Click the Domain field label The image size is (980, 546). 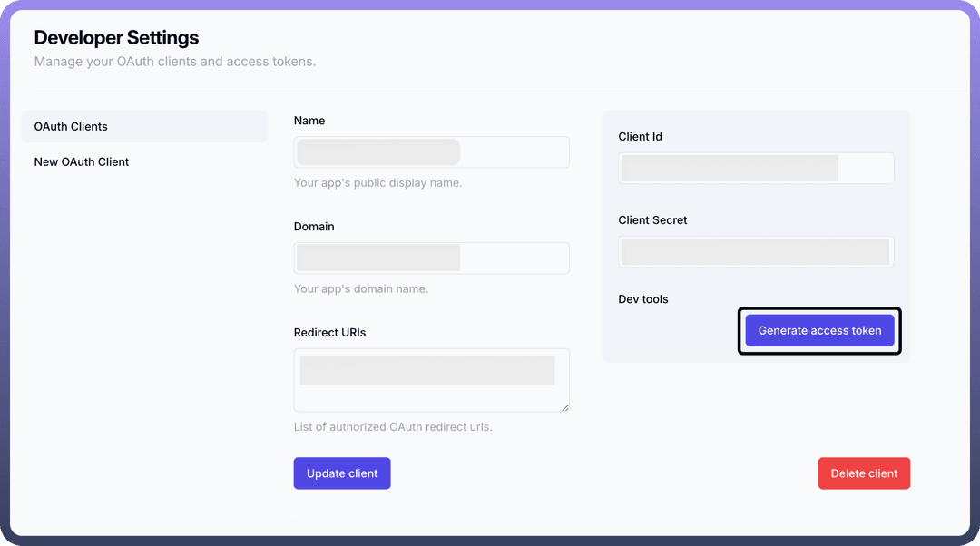[x=314, y=227]
